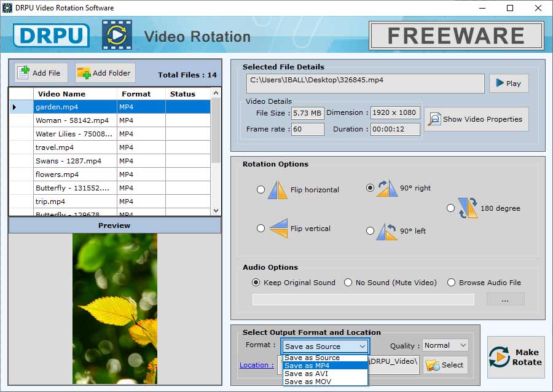This screenshot has width=553, height=392.
Task: Click the Add Folder icon
Action: click(84, 73)
